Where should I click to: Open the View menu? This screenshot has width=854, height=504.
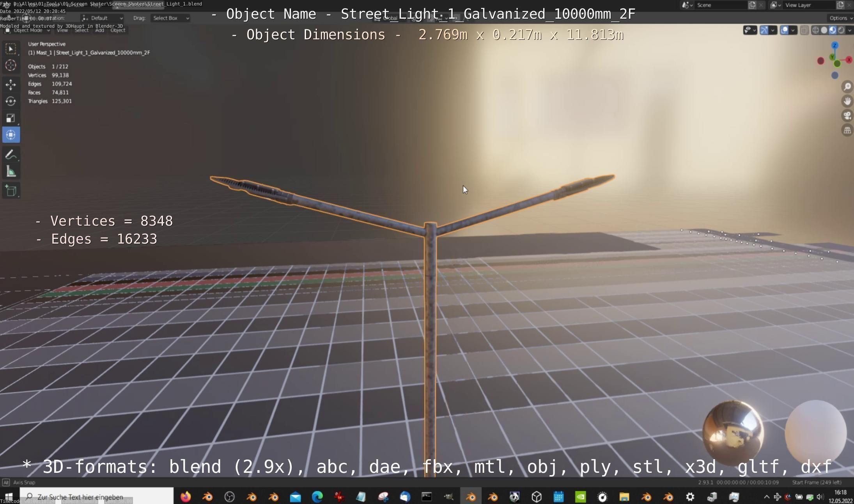pos(62,30)
